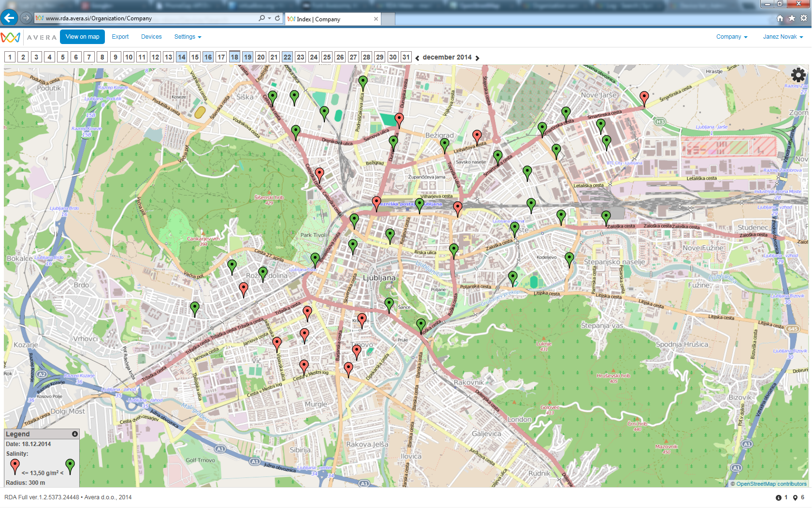
Task: Collapse the Legend panel
Action: click(x=75, y=434)
